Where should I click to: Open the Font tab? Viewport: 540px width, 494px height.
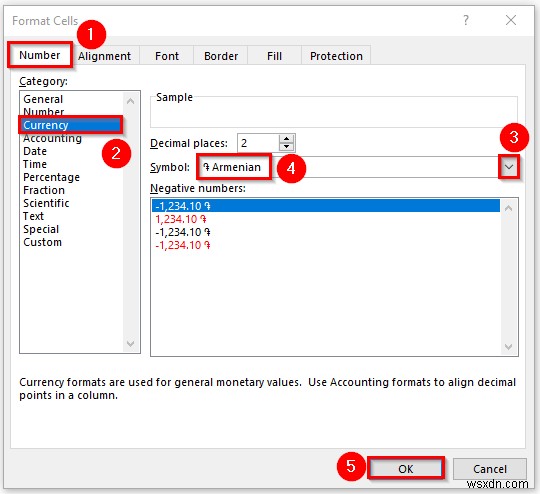[167, 56]
